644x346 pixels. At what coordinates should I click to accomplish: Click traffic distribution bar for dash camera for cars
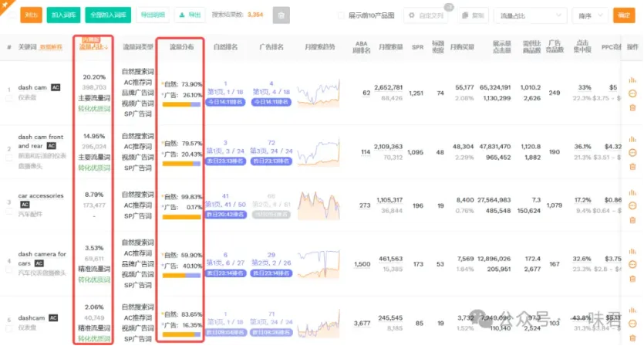(x=181, y=276)
